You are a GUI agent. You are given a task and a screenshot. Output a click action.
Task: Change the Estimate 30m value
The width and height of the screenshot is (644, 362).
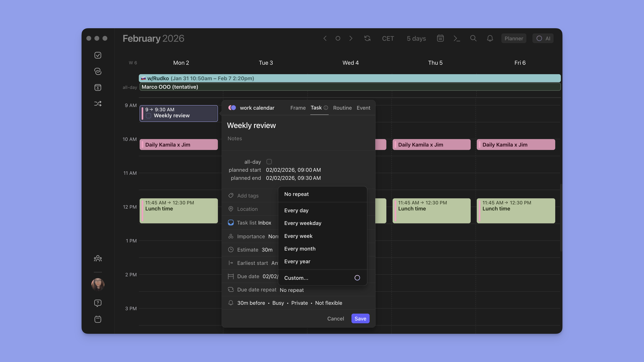point(267,250)
